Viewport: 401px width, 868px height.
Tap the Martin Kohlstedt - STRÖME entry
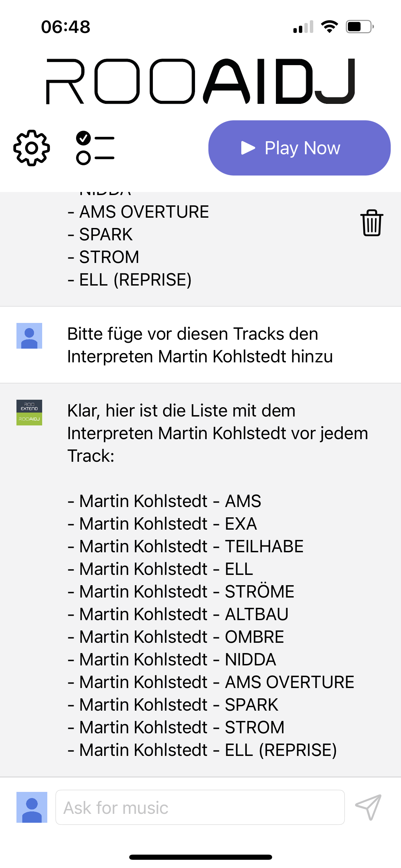181,591
